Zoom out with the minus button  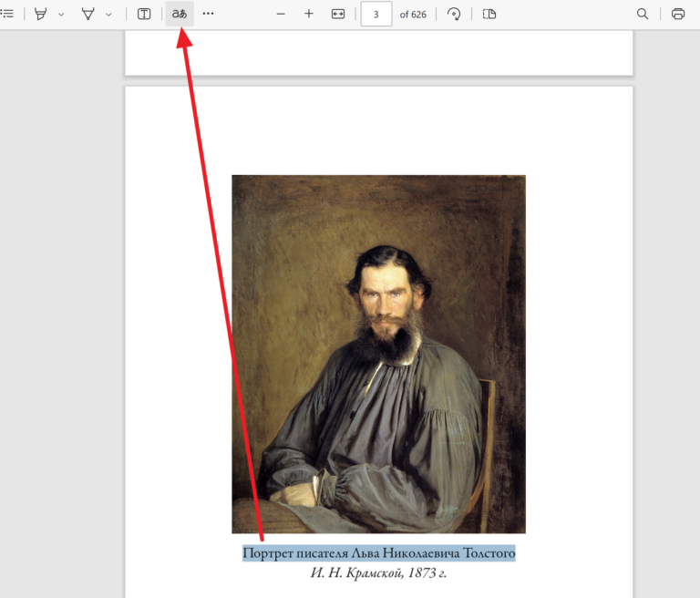pos(281,15)
